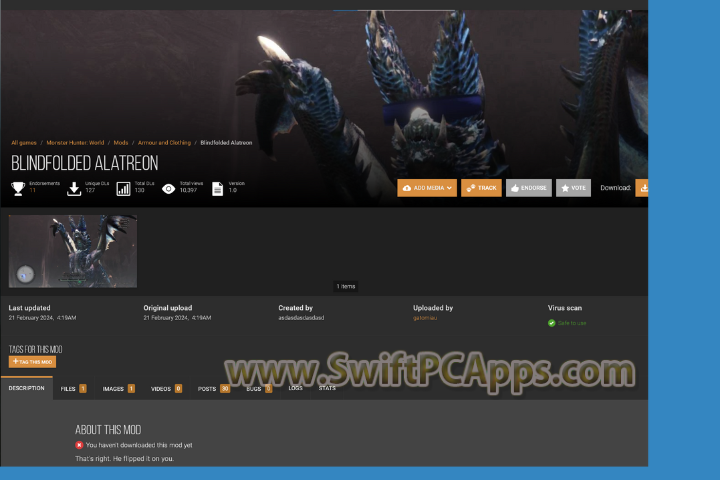The height and width of the screenshot is (480, 720).
Task: Click the green Safe to use checkmark icon
Action: [x=551, y=323]
